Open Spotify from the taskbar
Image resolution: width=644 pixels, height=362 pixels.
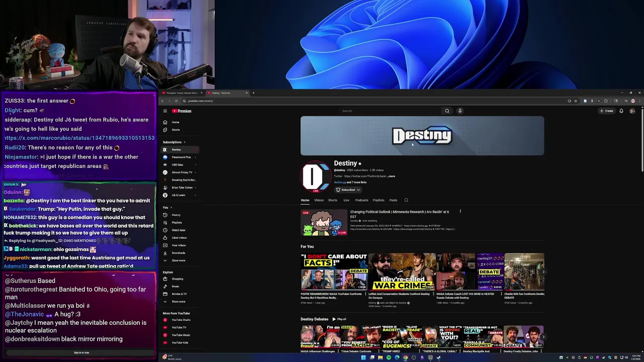388,357
